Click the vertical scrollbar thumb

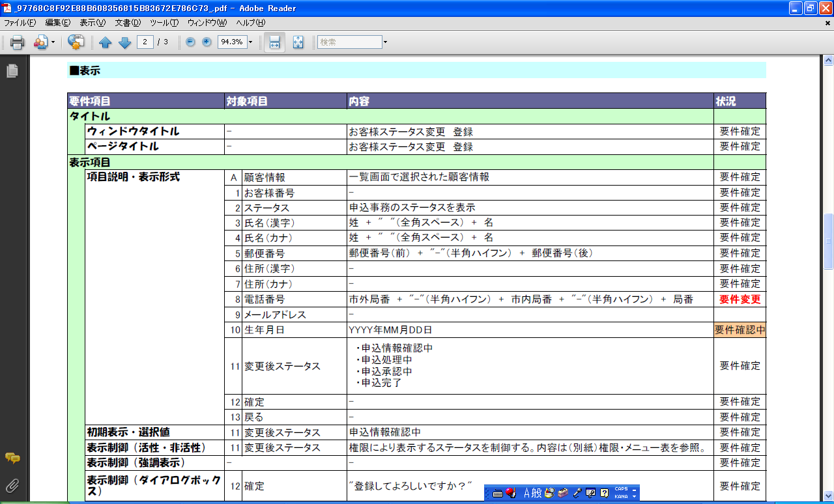(829, 241)
